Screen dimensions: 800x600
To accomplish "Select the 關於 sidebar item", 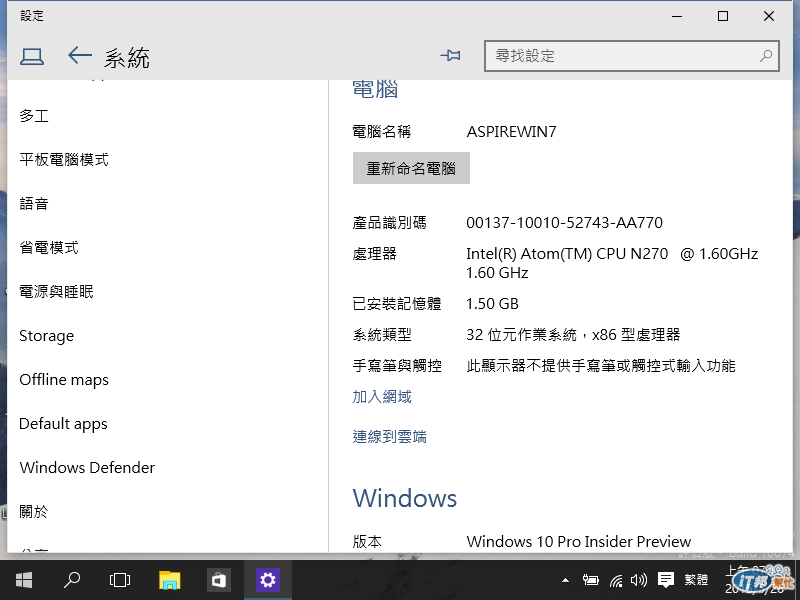I will click(x=34, y=511).
